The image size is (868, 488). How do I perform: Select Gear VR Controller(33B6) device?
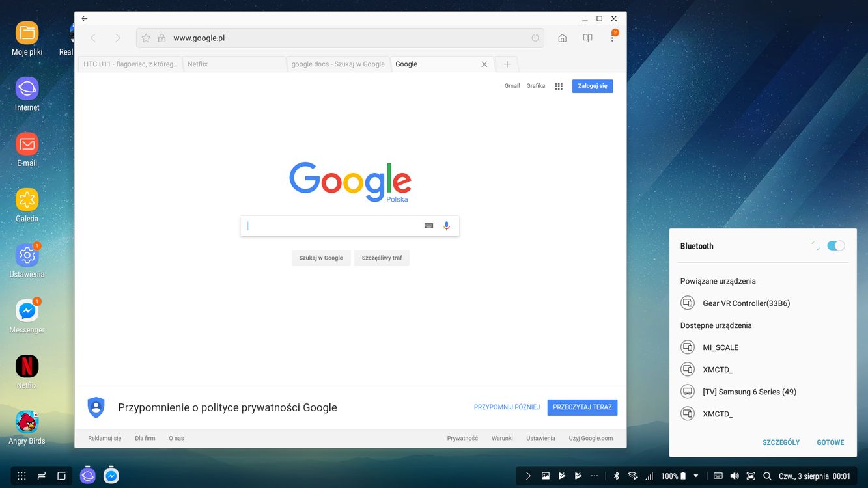pyautogui.click(x=763, y=303)
